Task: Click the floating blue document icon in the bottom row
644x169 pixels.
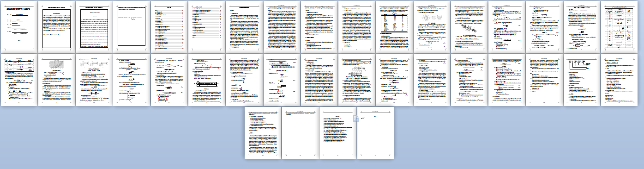Action: tap(356, 119)
